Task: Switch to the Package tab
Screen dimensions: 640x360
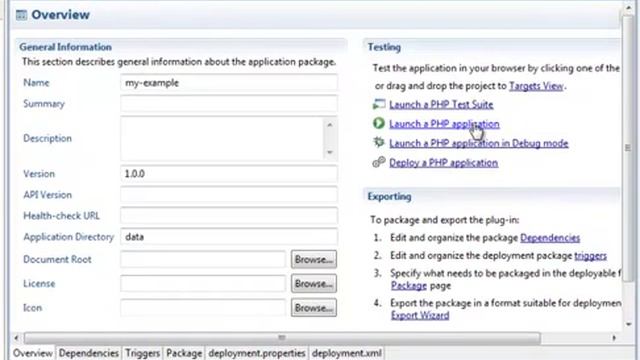Action: click(184, 353)
